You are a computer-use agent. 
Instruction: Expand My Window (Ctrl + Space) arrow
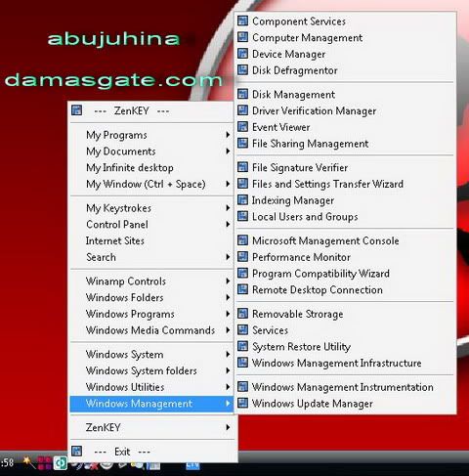pyautogui.click(x=228, y=184)
